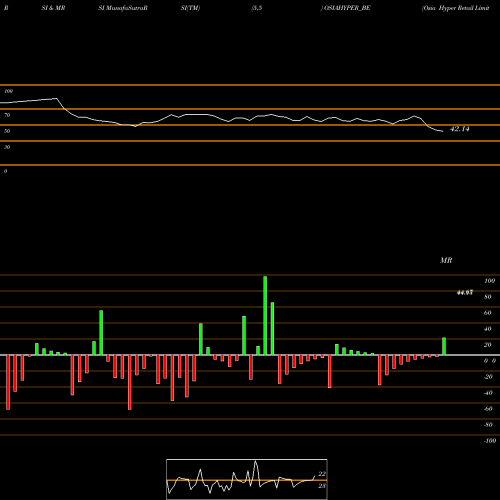This screenshot has height=500, width=500.
Task: Click the RSI axis label 50
Action: (x=7, y=131)
